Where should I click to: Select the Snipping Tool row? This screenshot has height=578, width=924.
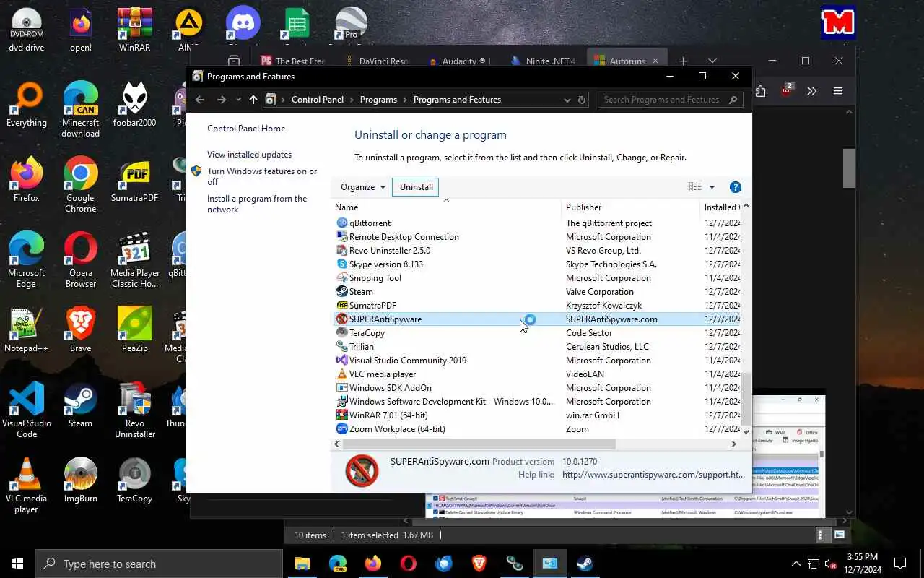(x=536, y=278)
